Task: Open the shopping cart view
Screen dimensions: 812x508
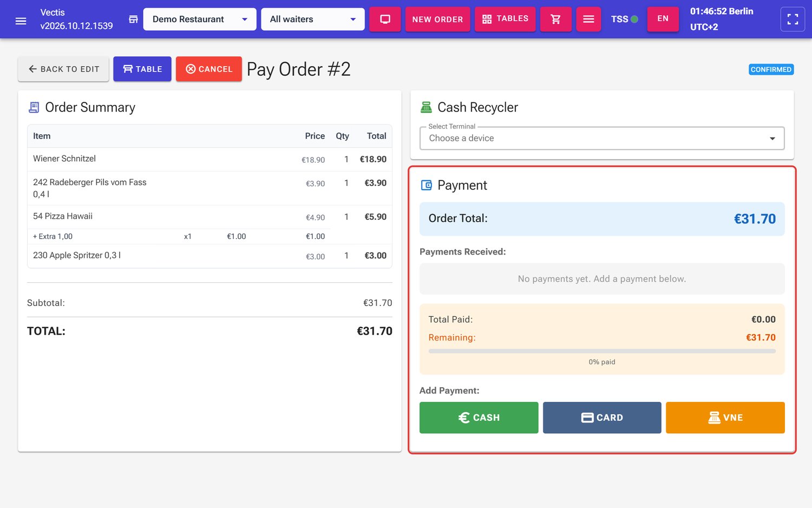Action: 555,19
